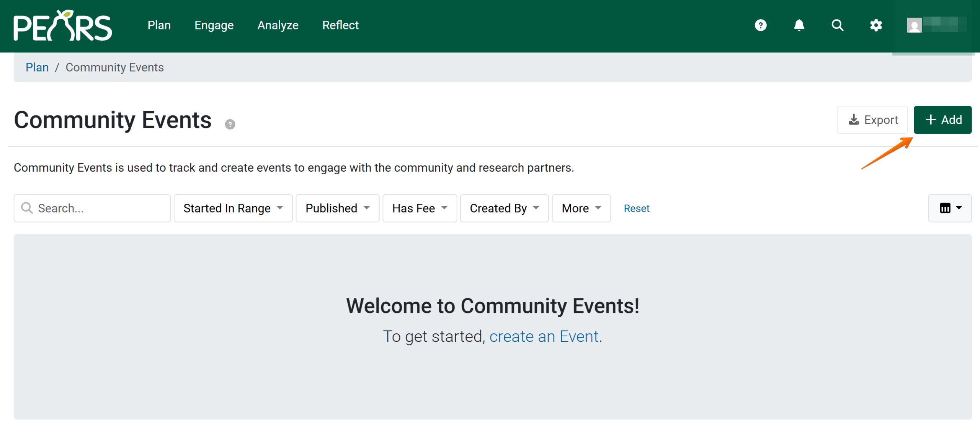The width and height of the screenshot is (980, 434).
Task: Expand the Created By filter
Action: tap(504, 208)
